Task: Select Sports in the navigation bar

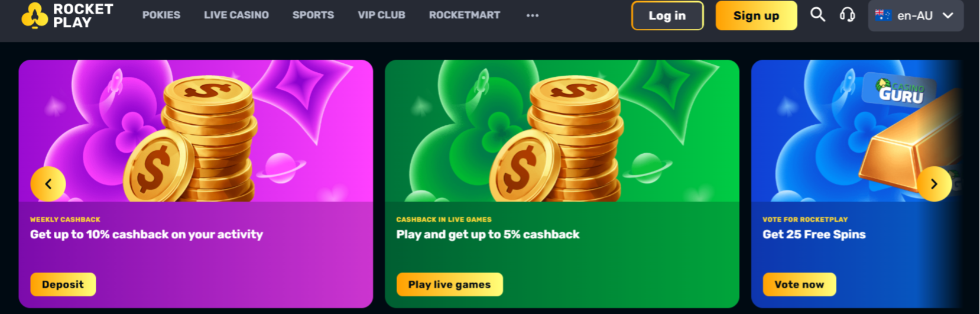Action: pyautogui.click(x=313, y=15)
